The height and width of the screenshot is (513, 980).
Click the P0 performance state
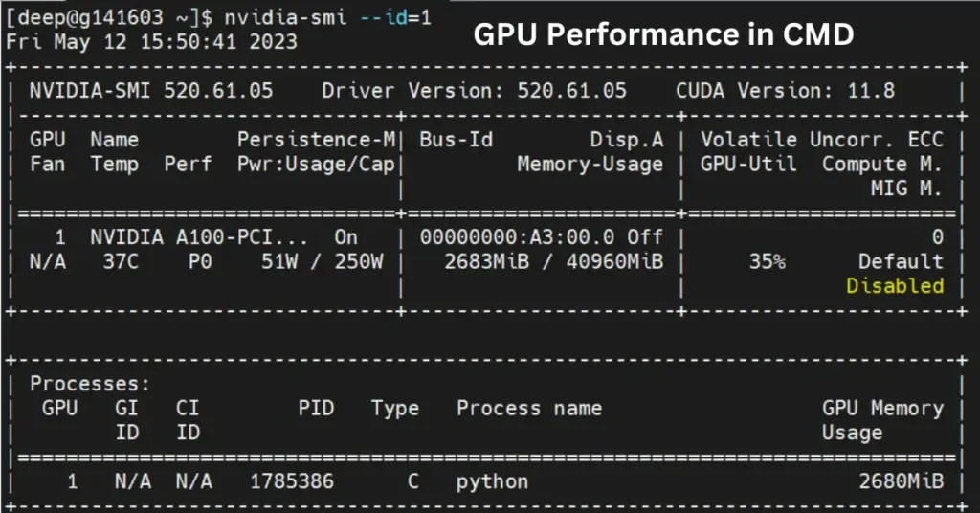tap(200, 262)
